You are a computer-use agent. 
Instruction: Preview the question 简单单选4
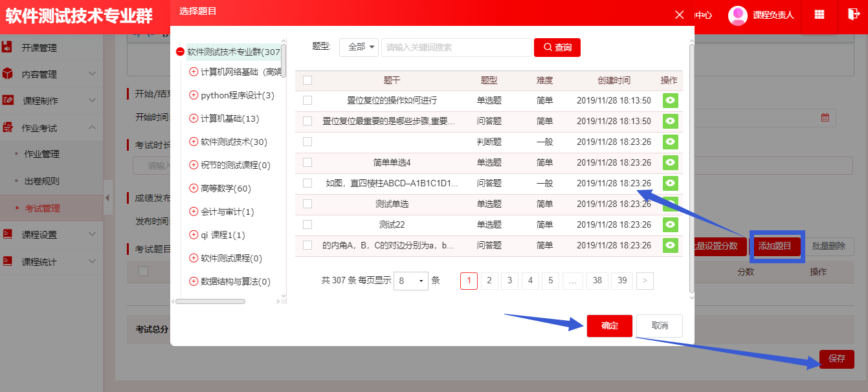[670, 162]
